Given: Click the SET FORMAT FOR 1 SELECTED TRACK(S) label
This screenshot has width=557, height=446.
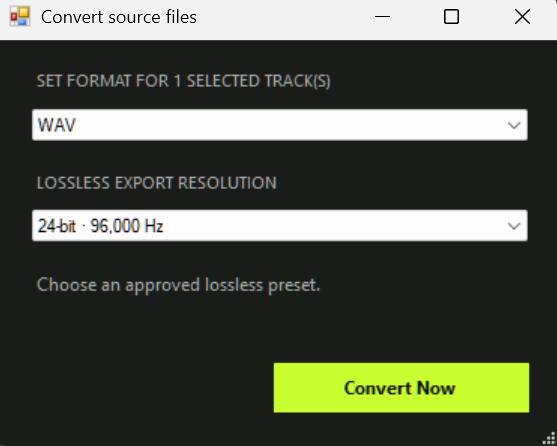Looking at the screenshot, I should (184, 81).
